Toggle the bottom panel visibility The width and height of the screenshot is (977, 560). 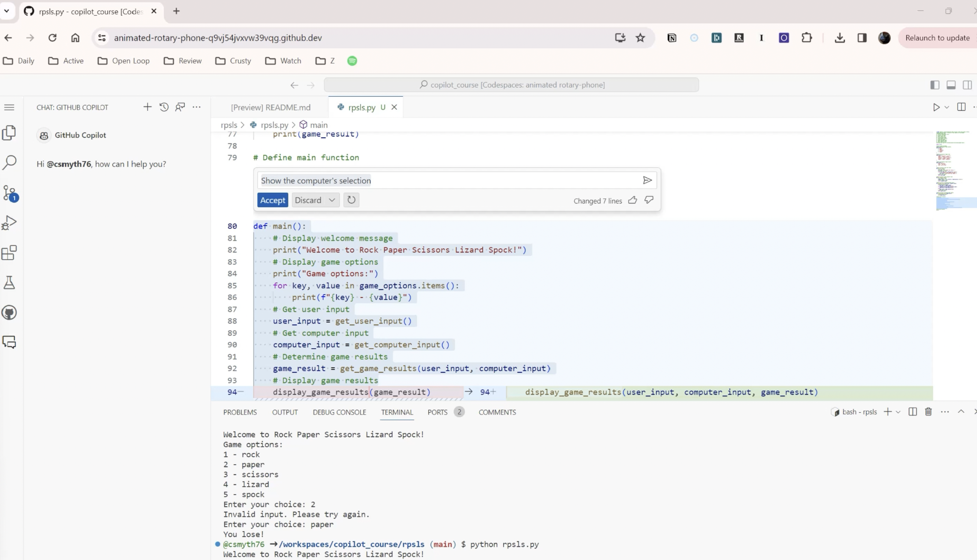pyautogui.click(x=951, y=85)
